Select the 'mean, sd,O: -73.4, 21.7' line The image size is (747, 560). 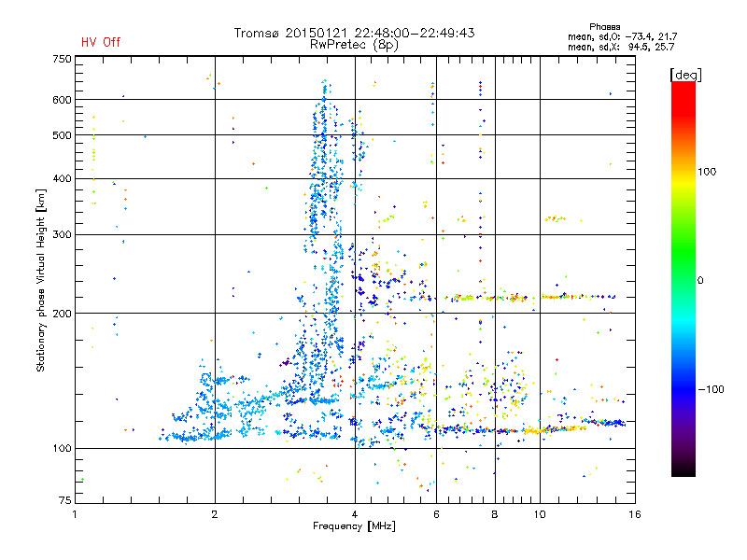click(622, 36)
